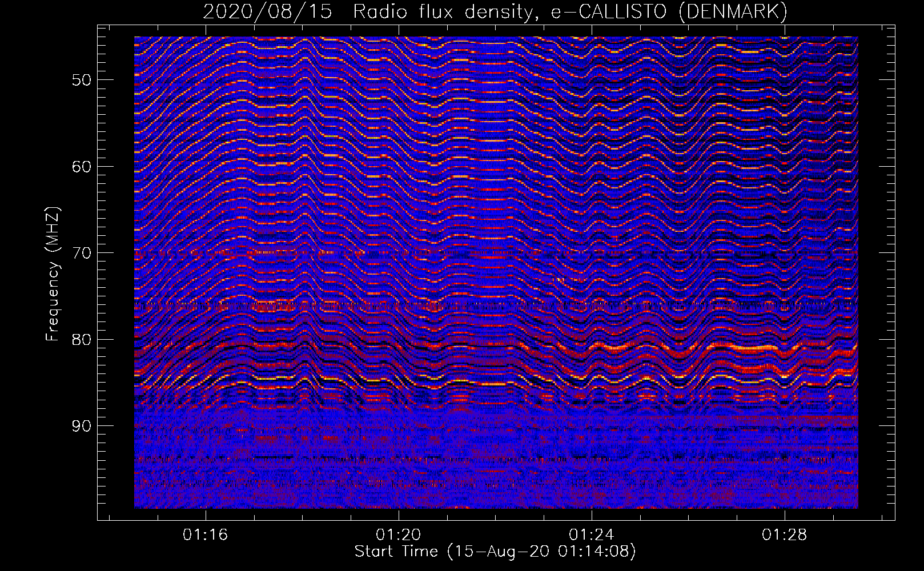Click the frequency tick label '90'
The image size is (924, 571).
point(82,426)
